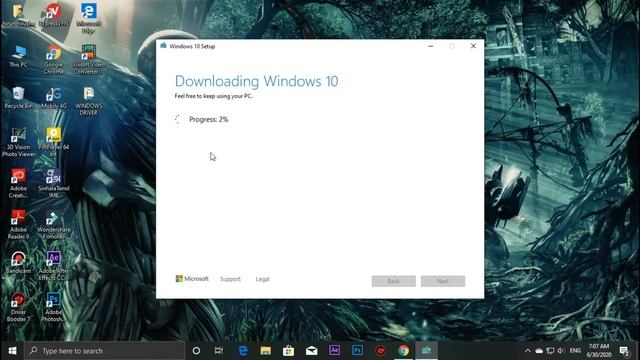Click the 'Downloading Windows 10' heading
The image size is (640, 360).
coord(256,81)
